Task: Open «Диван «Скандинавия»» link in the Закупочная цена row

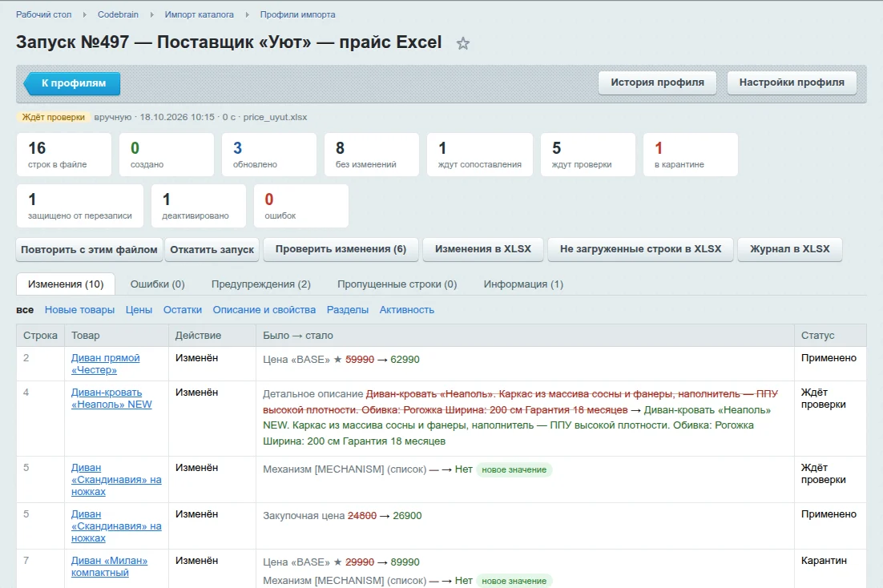Action: click(116, 526)
